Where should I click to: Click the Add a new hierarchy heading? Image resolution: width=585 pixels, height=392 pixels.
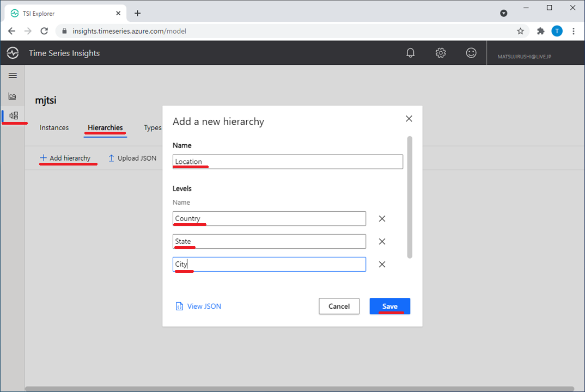218,121
